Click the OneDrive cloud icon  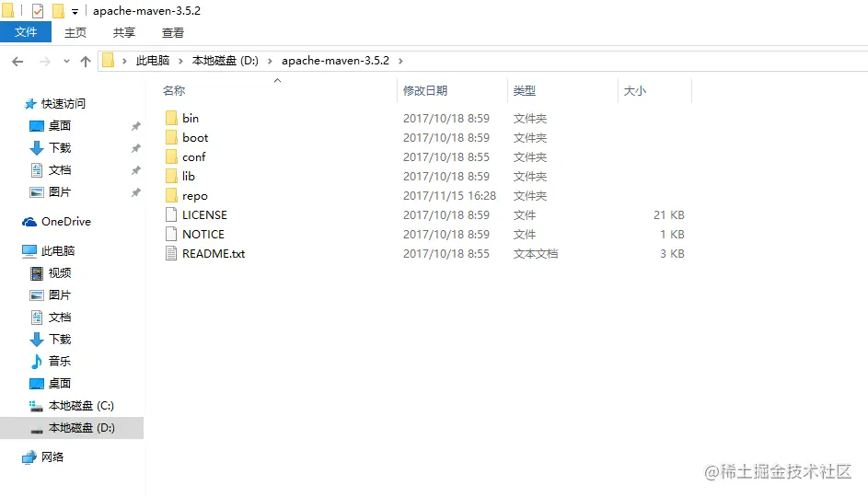[29, 222]
